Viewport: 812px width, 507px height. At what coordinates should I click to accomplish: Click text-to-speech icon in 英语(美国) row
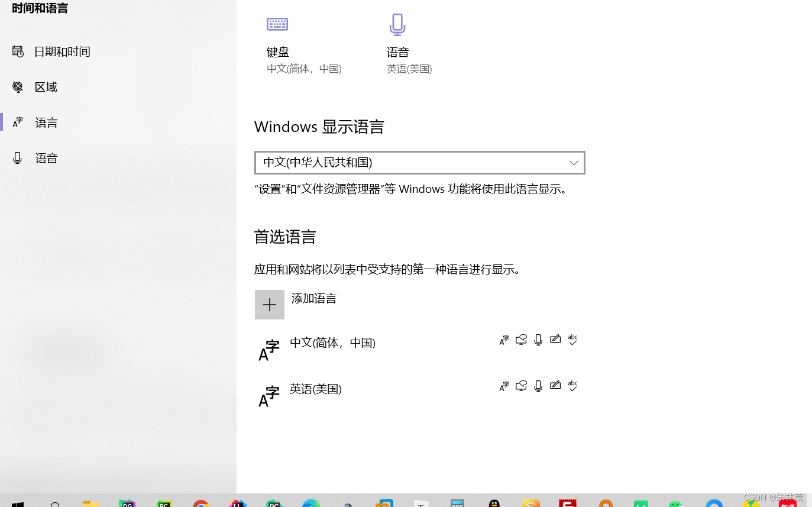pyautogui.click(x=521, y=386)
